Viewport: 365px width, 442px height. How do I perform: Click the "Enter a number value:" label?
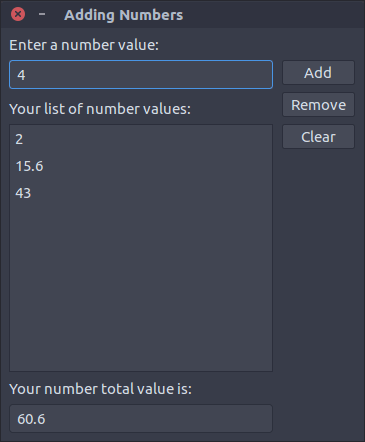84,45
